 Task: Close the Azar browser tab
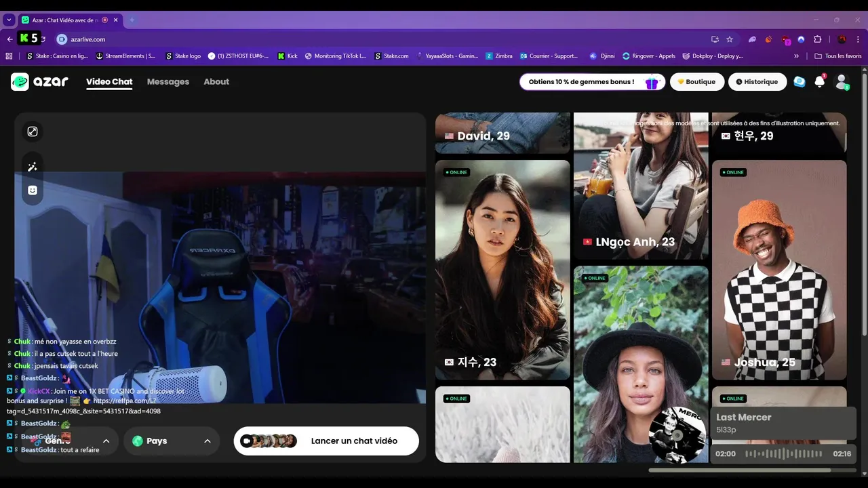[115, 20]
